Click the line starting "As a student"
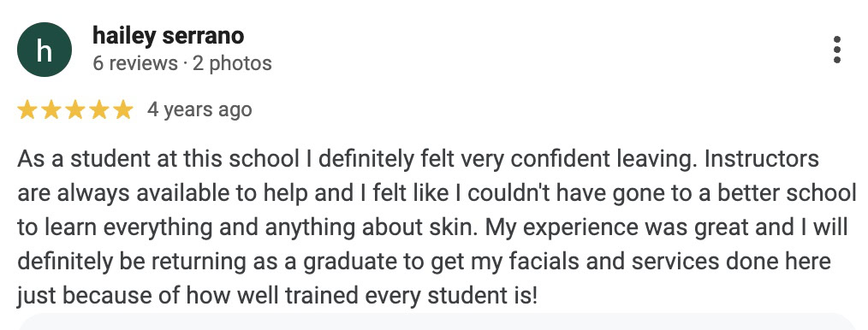 point(418,160)
